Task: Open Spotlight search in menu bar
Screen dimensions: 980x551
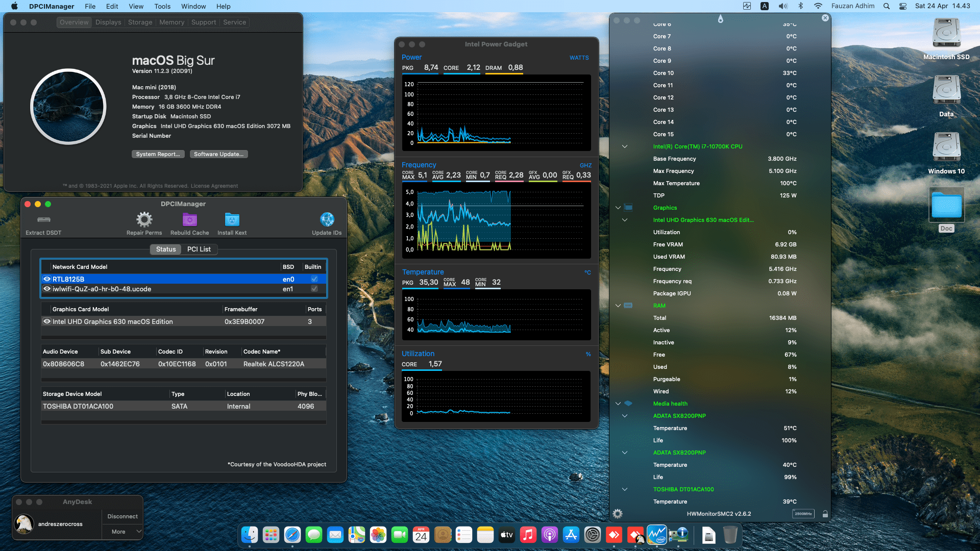Action: click(x=887, y=6)
